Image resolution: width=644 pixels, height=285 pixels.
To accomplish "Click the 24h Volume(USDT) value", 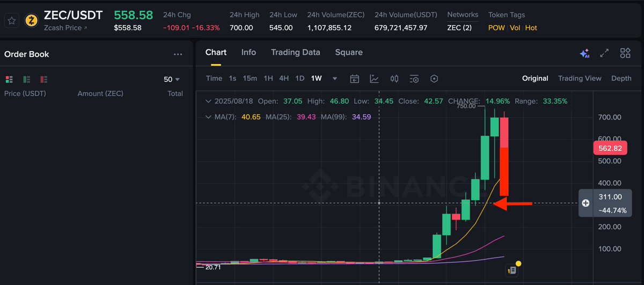I will tap(401, 27).
